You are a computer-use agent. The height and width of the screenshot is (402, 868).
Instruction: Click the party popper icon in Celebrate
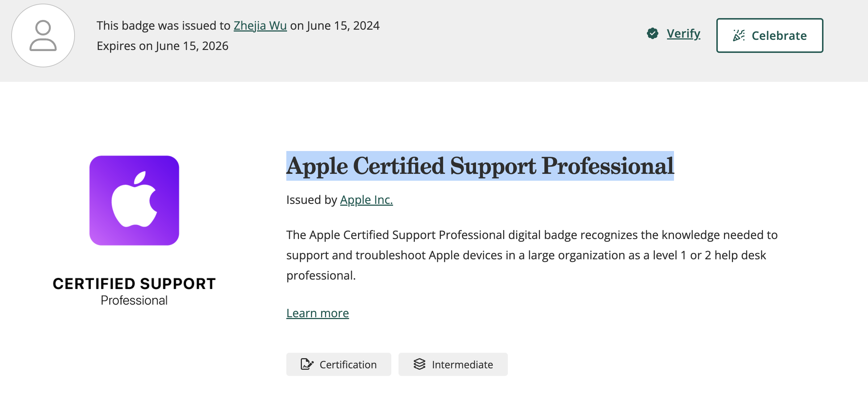click(739, 35)
